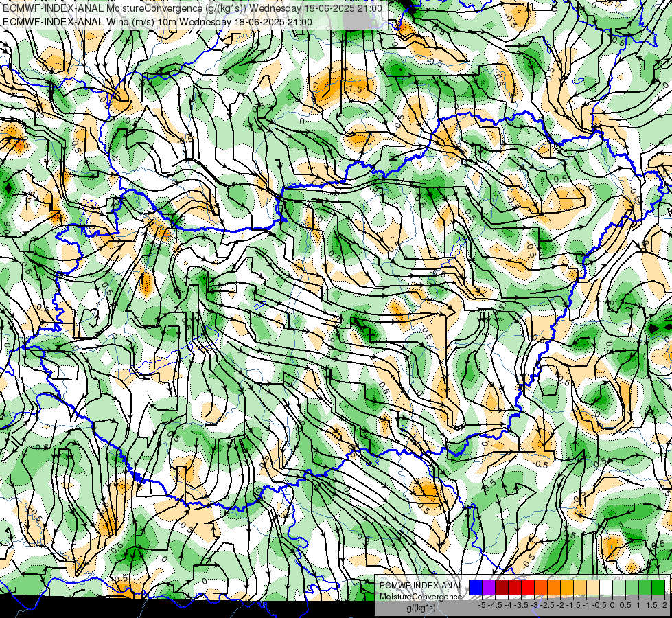Select the blue swatch in the legend
672x618 pixels.
pos(476,588)
